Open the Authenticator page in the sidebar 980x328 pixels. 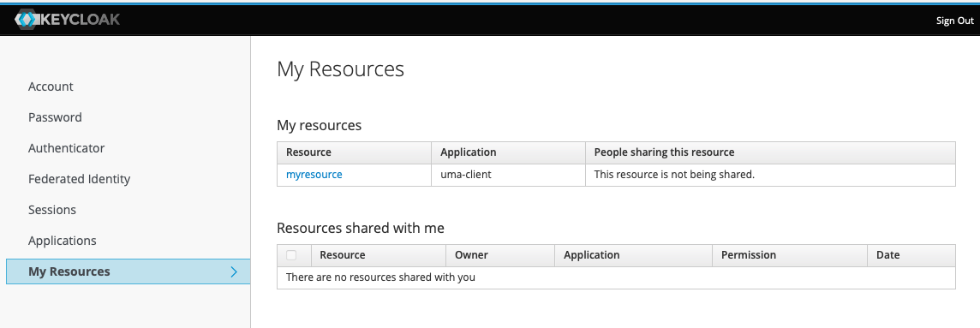click(x=66, y=148)
